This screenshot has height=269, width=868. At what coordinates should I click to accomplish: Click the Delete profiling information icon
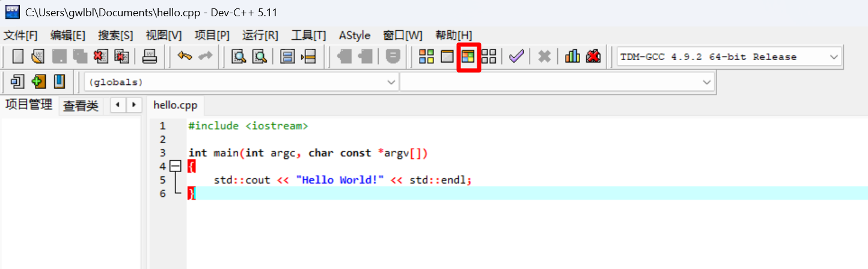593,57
